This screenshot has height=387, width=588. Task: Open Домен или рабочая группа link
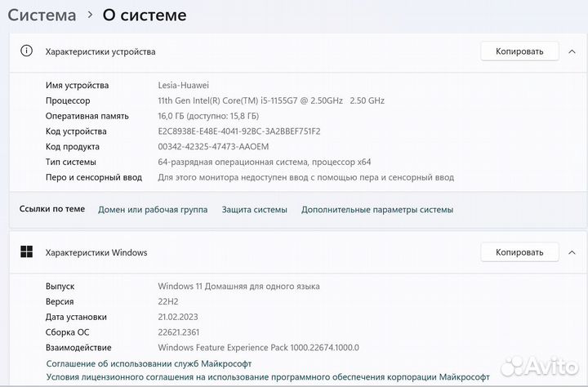pos(153,210)
